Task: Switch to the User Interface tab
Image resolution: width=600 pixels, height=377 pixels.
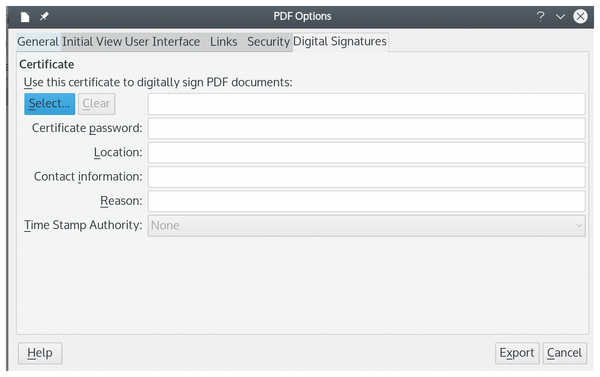Action: (163, 42)
